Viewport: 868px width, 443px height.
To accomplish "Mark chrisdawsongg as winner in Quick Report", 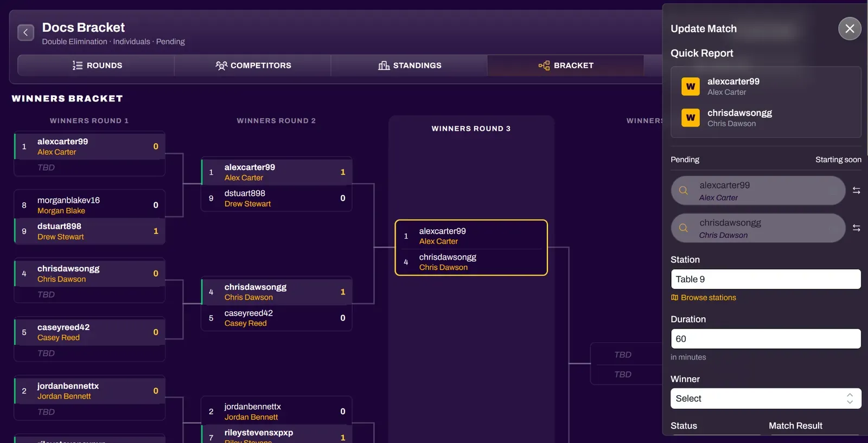I will 691,118.
